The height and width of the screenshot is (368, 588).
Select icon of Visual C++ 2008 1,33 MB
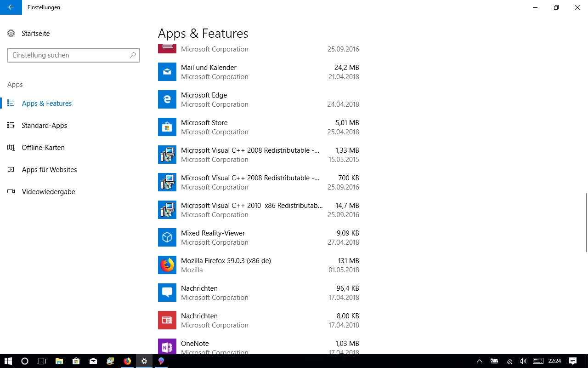tap(167, 155)
